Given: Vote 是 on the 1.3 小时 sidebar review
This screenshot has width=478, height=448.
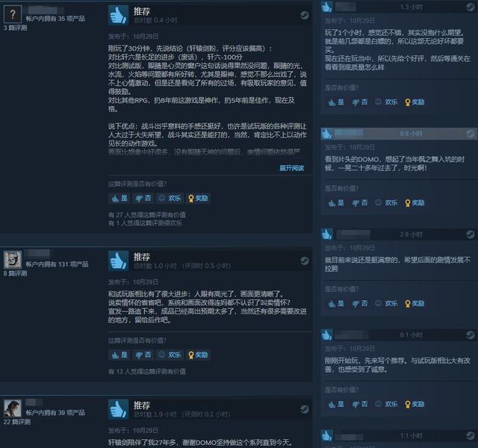Looking at the screenshot, I should [x=336, y=102].
